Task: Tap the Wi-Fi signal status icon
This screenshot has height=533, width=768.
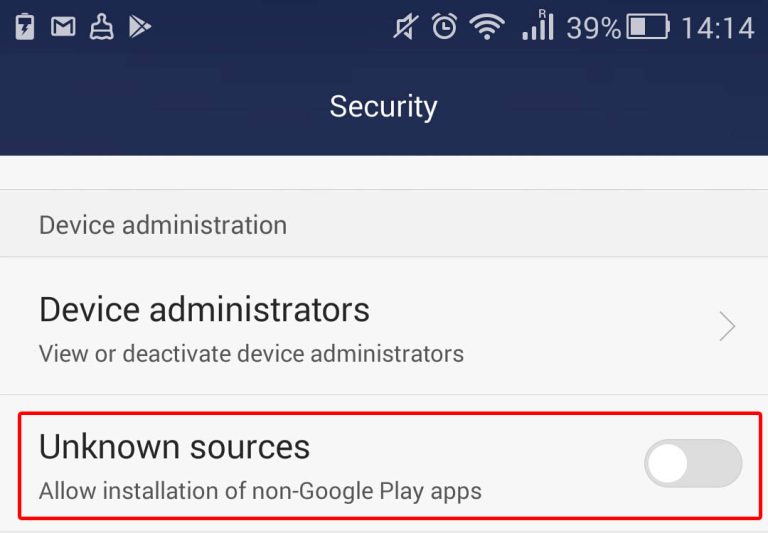Action: point(487,27)
